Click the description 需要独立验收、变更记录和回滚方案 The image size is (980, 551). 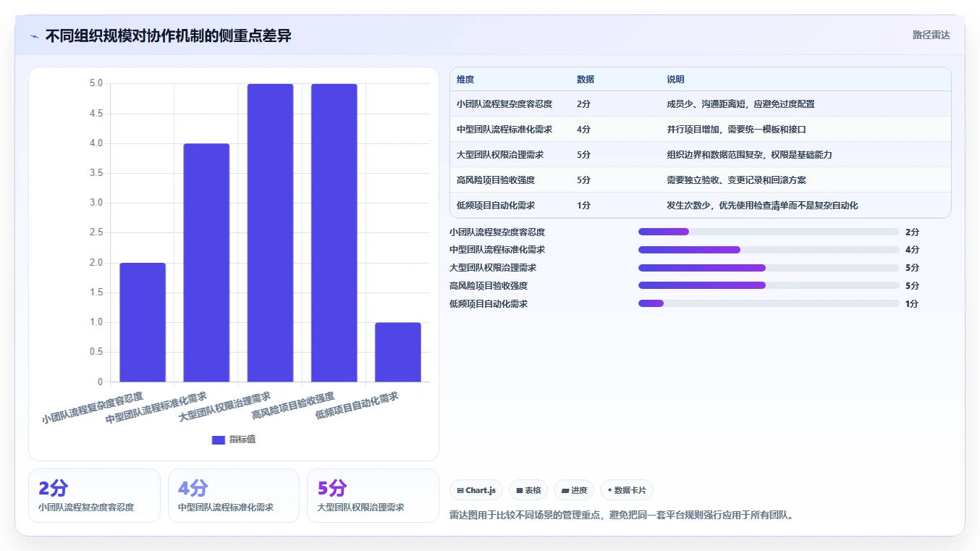[x=736, y=180]
